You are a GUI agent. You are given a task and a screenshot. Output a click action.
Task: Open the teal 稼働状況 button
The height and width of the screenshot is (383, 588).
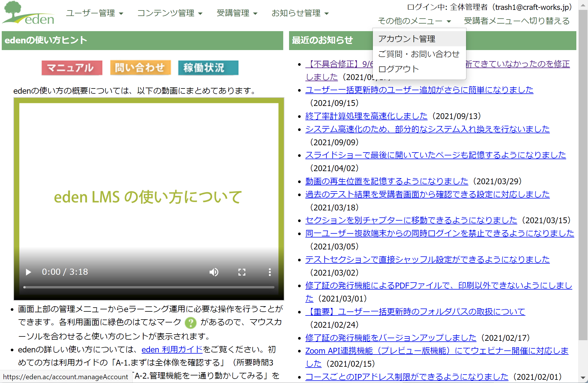click(x=208, y=68)
